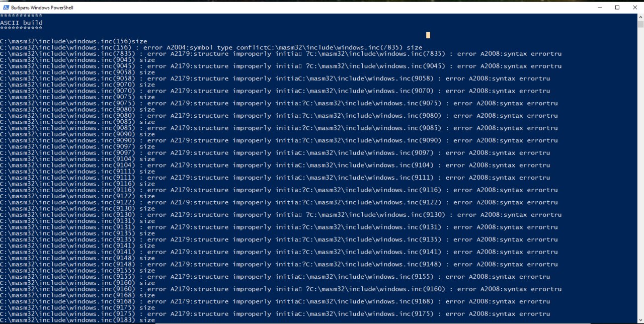
Task: Click the line 'windows.inc(9058) size'
Action: (x=77, y=72)
